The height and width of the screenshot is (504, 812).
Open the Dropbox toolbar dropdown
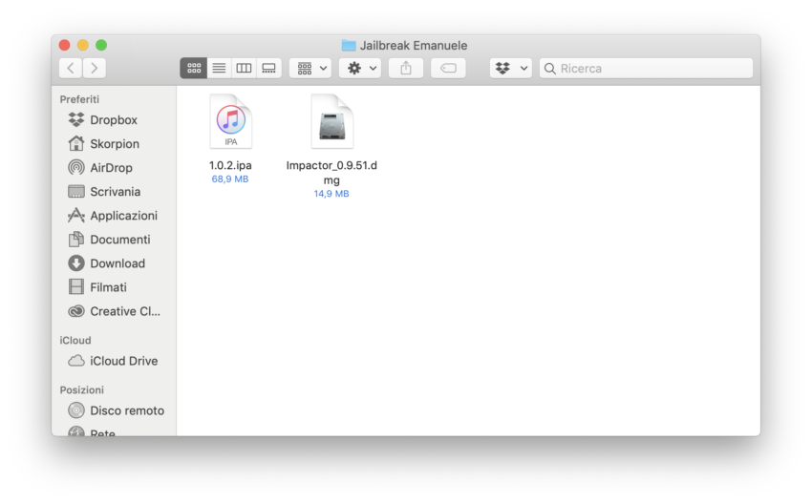[511, 69]
